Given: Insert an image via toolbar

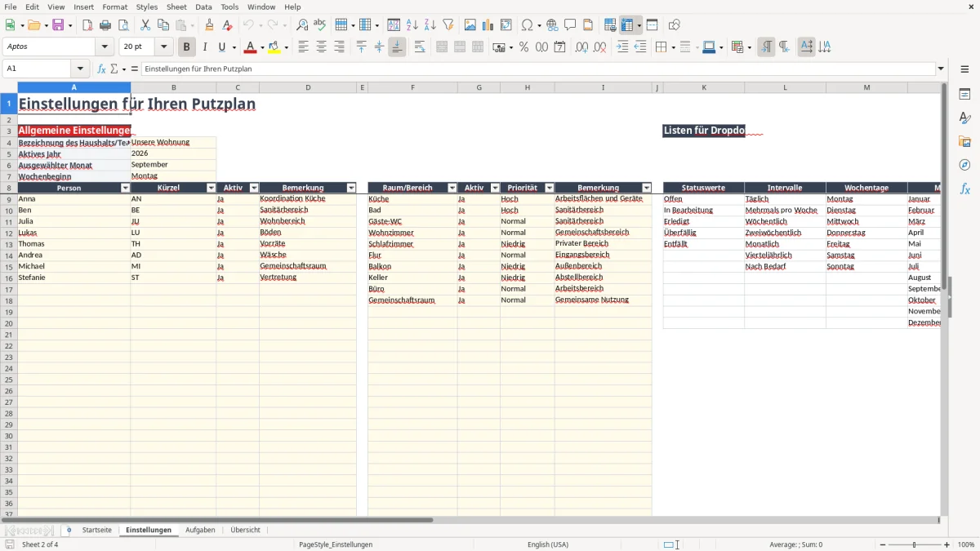Looking at the screenshot, I should click(470, 25).
